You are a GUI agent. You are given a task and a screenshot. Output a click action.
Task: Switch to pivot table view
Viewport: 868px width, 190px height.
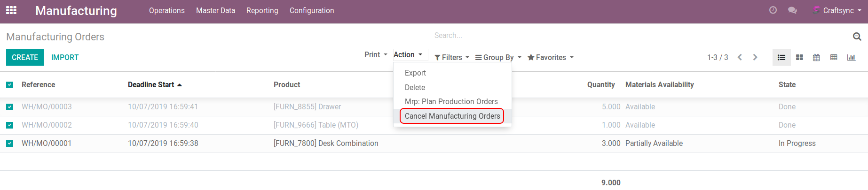tap(834, 57)
